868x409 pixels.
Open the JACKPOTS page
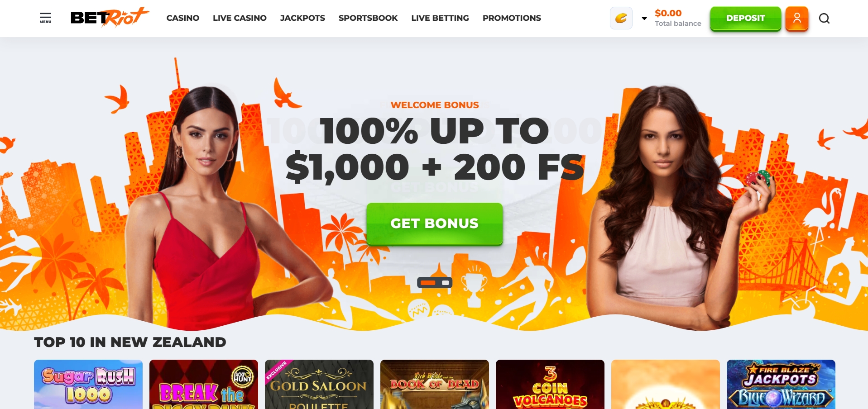[302, 18]
